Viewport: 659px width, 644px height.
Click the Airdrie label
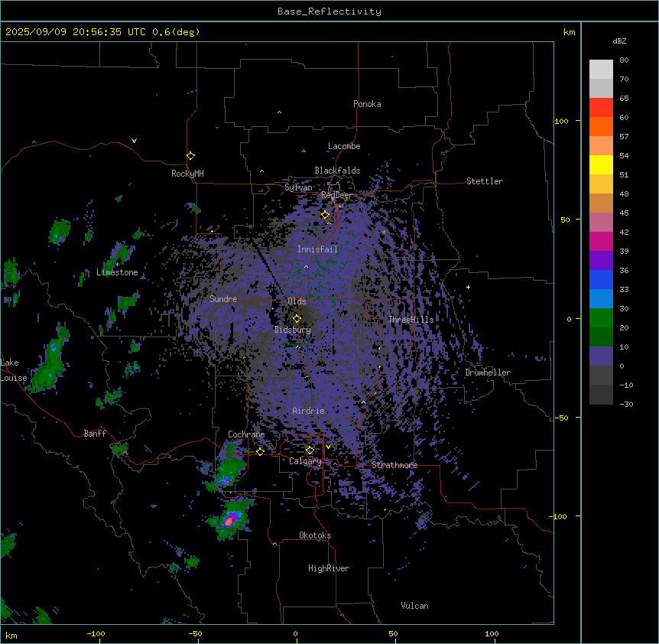[x=308, y=411]
